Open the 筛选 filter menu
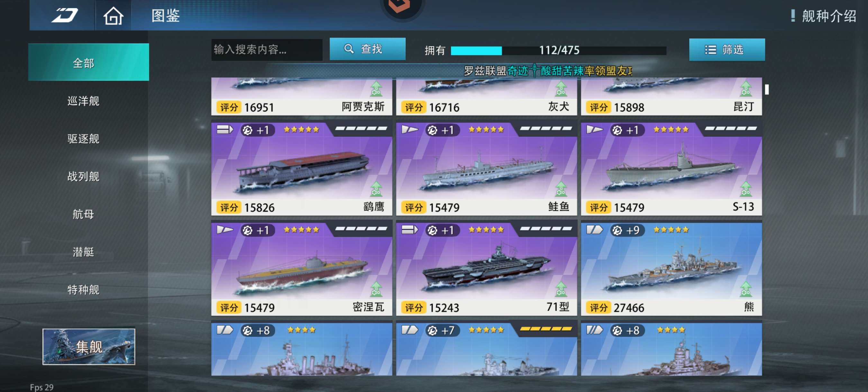The image size is (868, 392). point(727,49)
